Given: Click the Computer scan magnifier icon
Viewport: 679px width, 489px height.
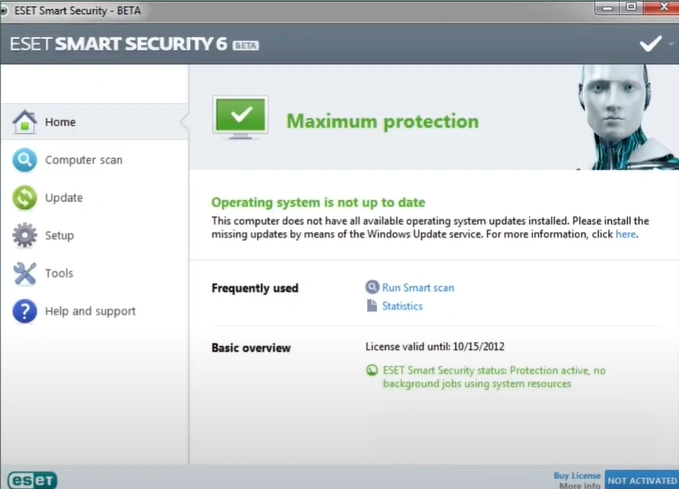Looking at the screenshot, I should click(x=24, y=160).
